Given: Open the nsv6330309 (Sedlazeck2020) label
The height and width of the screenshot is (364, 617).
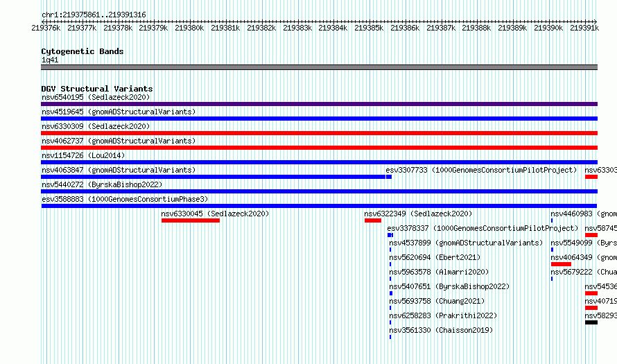Looking at the screenshot, I should (96, 126).
